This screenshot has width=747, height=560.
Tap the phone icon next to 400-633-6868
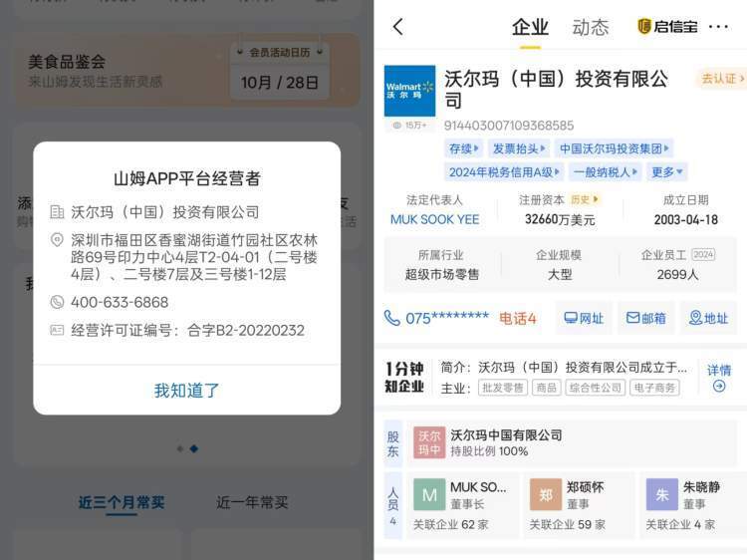click(x=57, y=302)
